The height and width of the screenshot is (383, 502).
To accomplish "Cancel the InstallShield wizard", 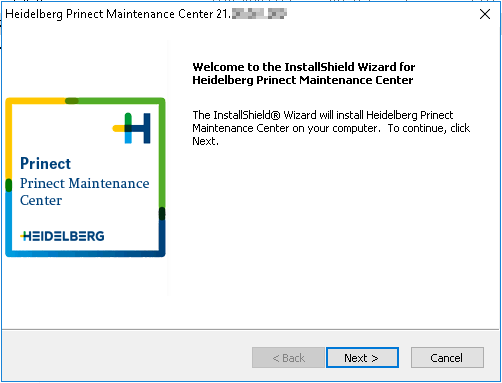I will [447, 358].
